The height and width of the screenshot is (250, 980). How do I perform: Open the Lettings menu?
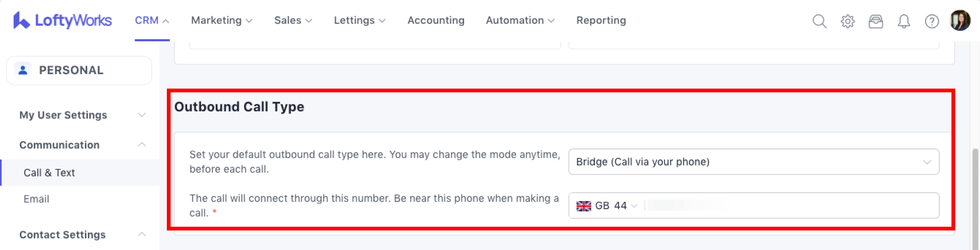(360, 21)
